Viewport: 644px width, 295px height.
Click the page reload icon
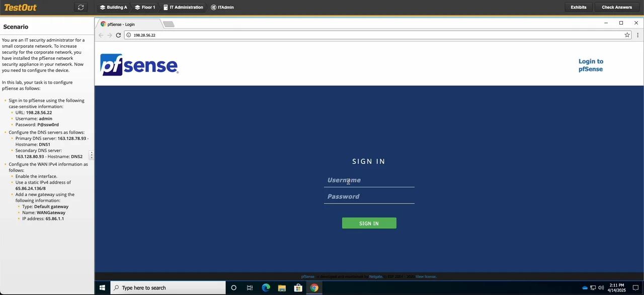119,35
